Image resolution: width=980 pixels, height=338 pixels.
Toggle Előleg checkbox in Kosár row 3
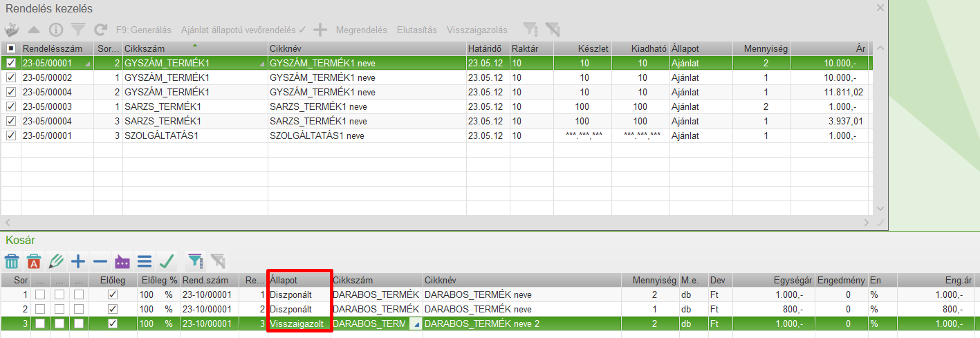(x=113, y=323)
